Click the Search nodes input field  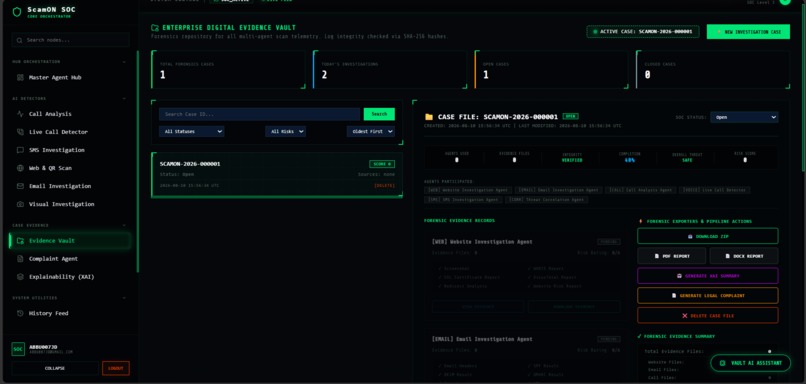(x=70, y=40)
